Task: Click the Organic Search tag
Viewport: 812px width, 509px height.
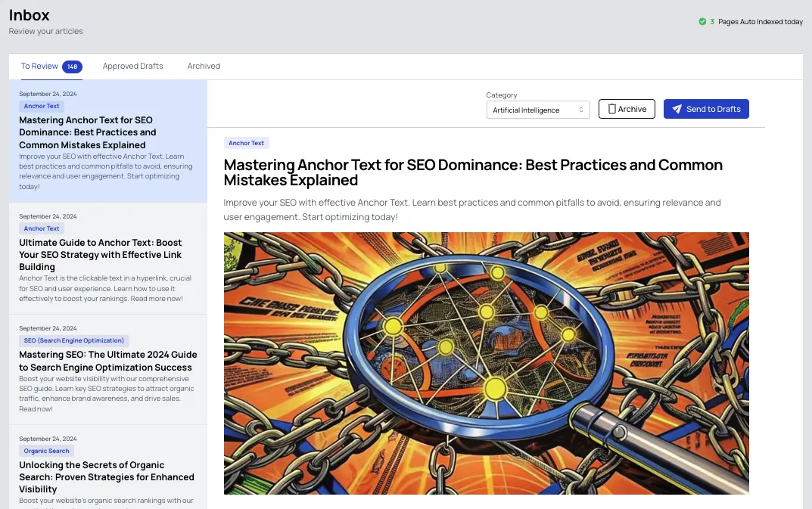Action: click(47, 451)
